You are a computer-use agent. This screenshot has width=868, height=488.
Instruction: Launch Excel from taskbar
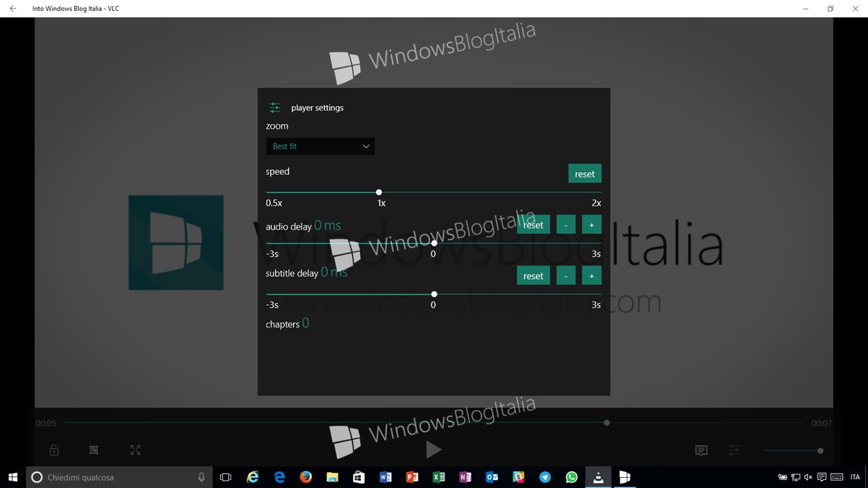tap(438, 477)
